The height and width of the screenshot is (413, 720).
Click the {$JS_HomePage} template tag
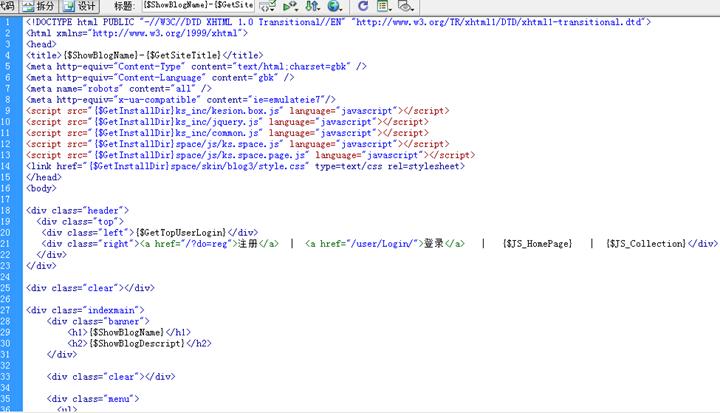coord(537,244)
